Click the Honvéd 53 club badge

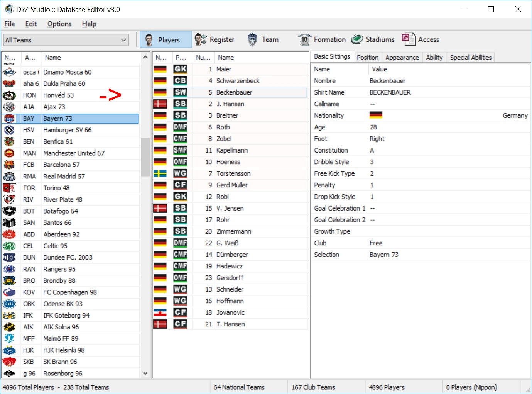(x=9, y=95)
